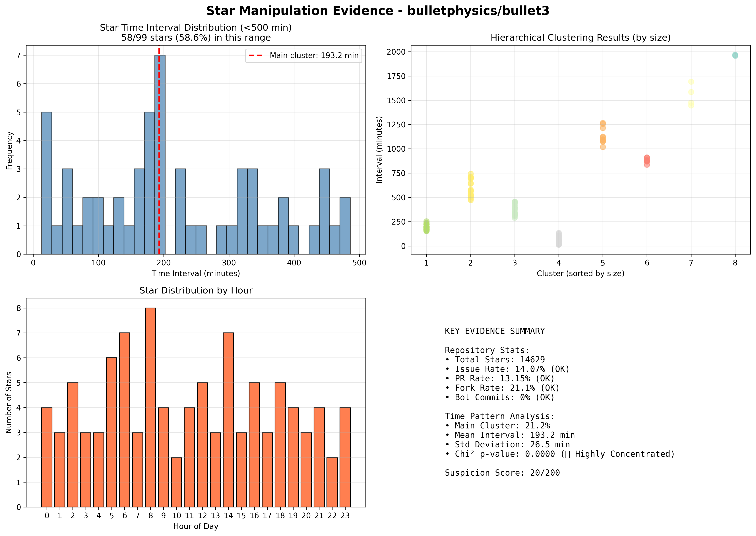
Task: Click the orange dots of cluster 5
Action: [603, 135]
